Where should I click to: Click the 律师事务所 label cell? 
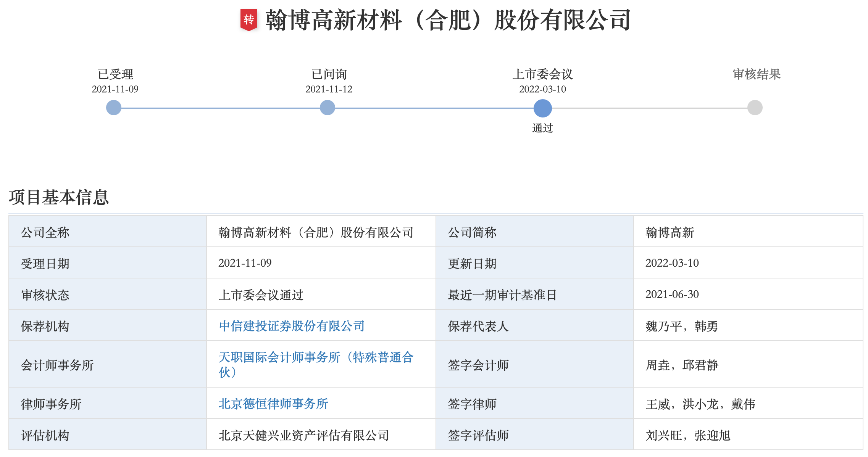[x=108, y=403]
